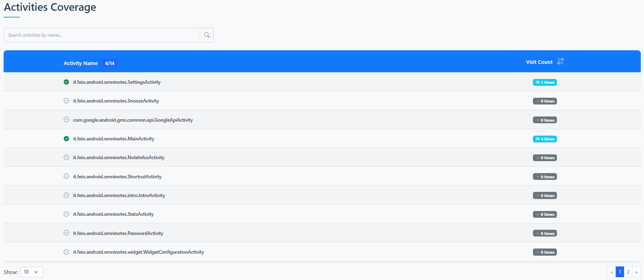
Task: Click the search magnifier icon button
Action: click(x=207, y=35)
